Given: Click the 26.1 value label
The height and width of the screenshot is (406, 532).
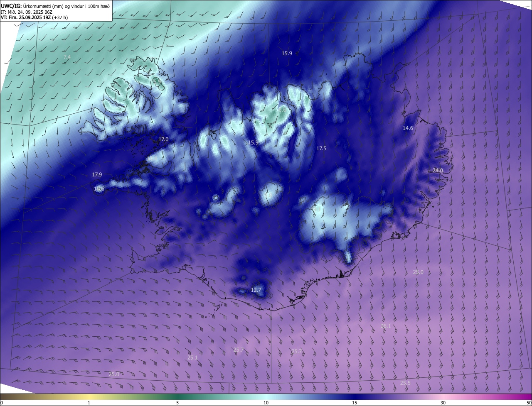Looking at the screenshot, I should [386, 326].
